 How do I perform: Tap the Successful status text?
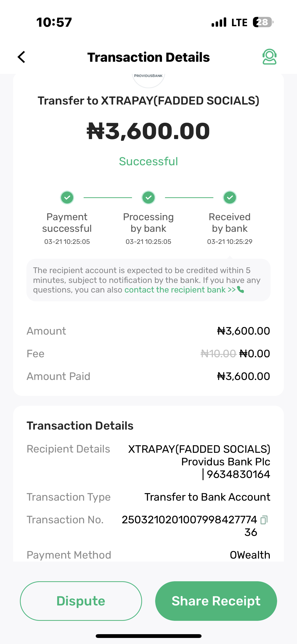(148, 162)
